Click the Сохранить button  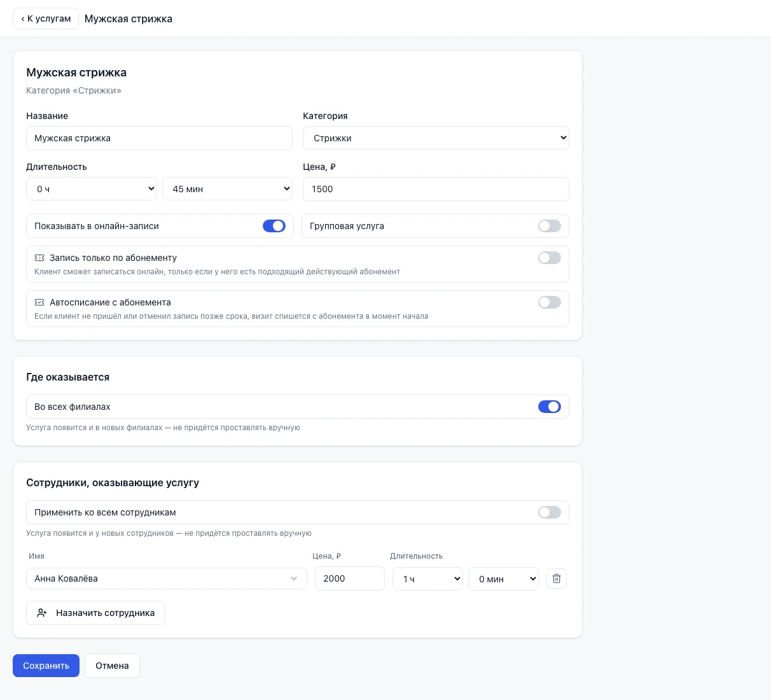click(x=46, y=666)
